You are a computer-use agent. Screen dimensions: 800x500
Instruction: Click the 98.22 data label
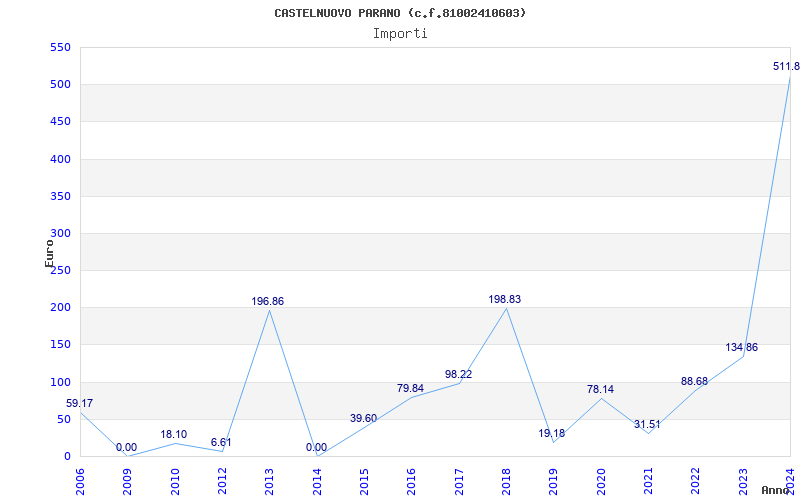click(458, 374)
